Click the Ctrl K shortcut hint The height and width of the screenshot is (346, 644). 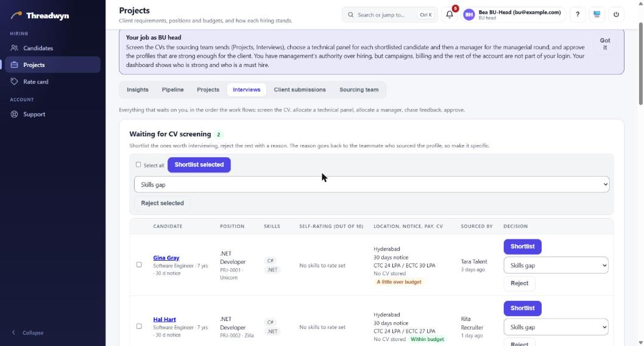click(426, 15)
